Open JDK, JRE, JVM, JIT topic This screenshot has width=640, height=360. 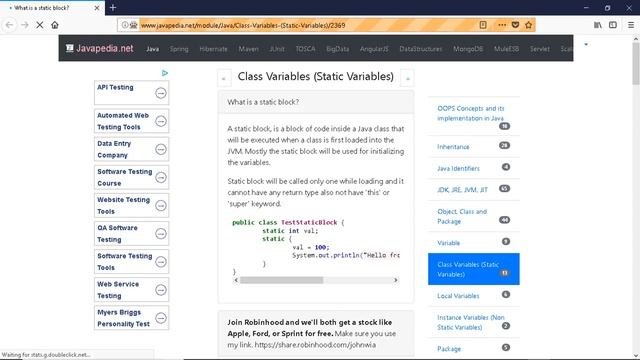pyautogui.click(x=462, y=190)
